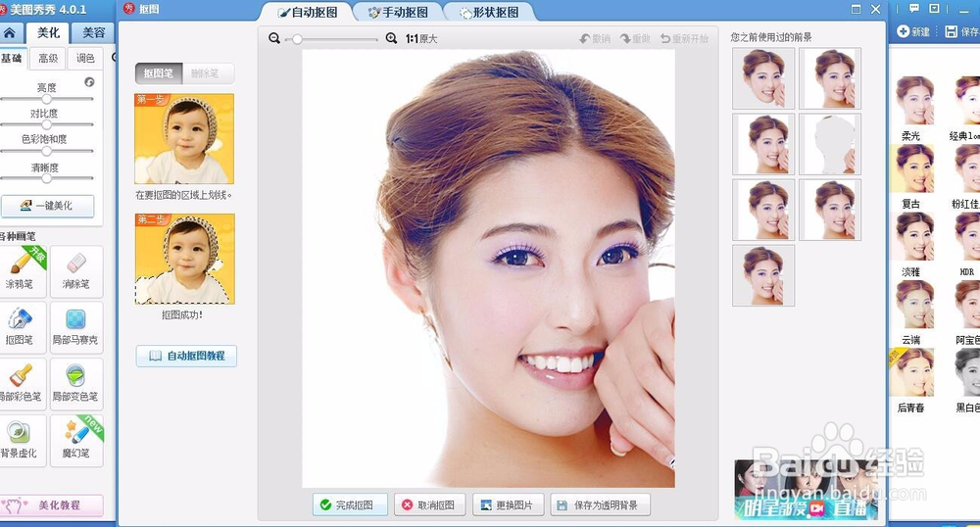Open feedback message icon in title bar
This screenshot has width=980, height=527.
[x=913, y=8]
